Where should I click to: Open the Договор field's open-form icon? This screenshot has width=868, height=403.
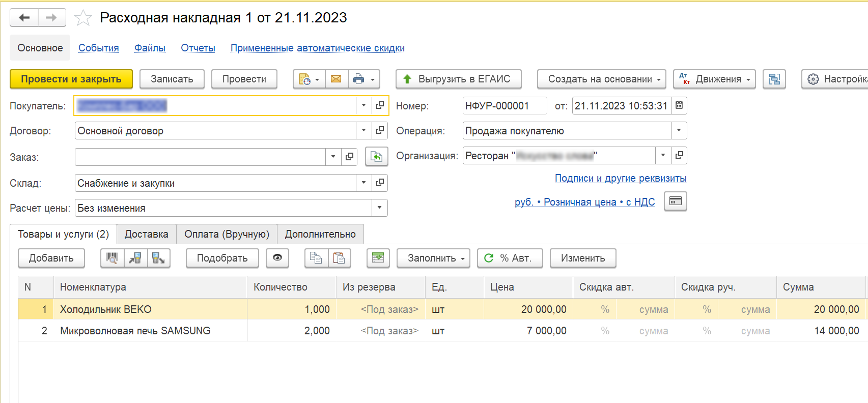tap(380, 130)
